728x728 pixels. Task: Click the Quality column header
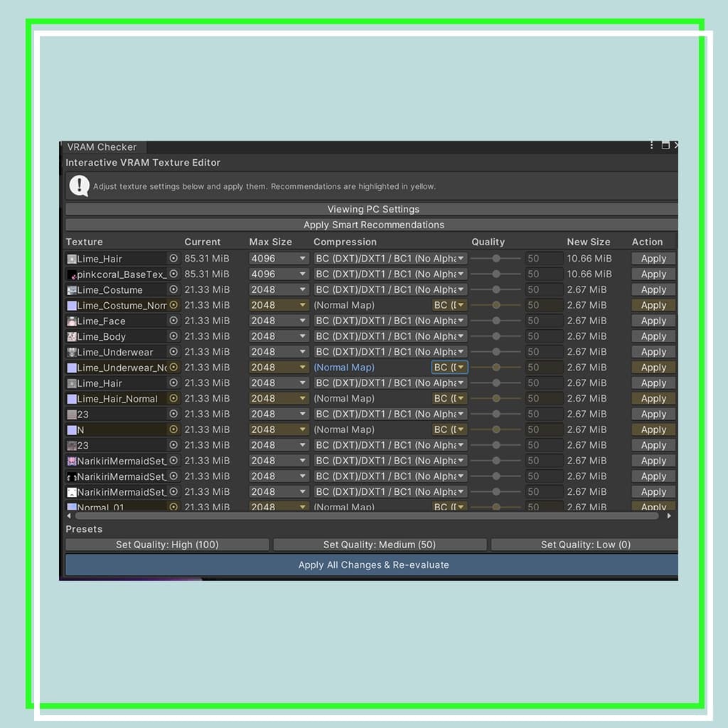point(488,242)
